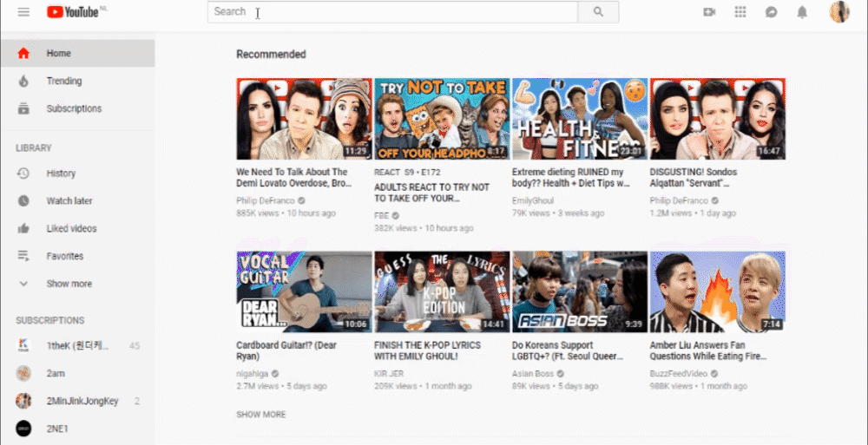This screenshot has width=868, height=445.
Task: Click title 'Amber Liu Answers Fan Questions'
Action: 708,351
